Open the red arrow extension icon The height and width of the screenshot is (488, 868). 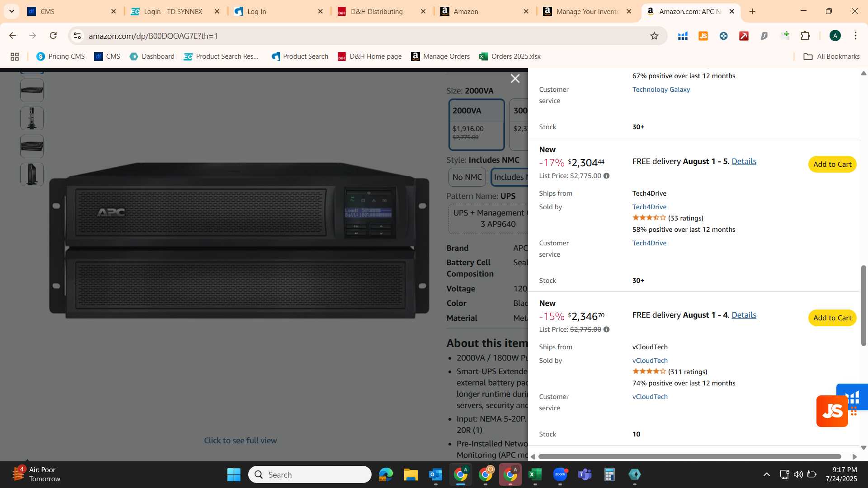click(x=744, y=36)
